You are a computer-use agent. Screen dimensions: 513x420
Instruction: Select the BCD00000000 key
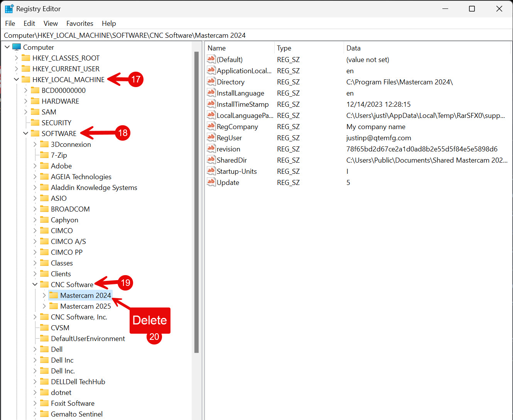(64, 90)
